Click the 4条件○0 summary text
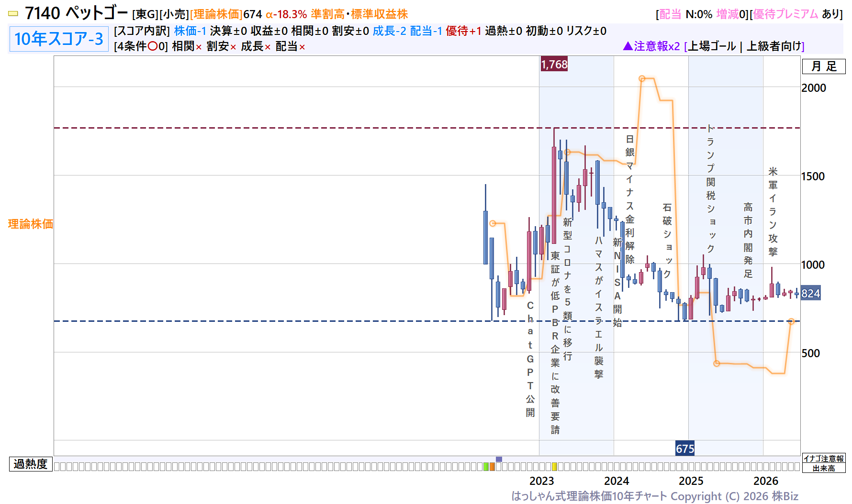 [141, 46]
